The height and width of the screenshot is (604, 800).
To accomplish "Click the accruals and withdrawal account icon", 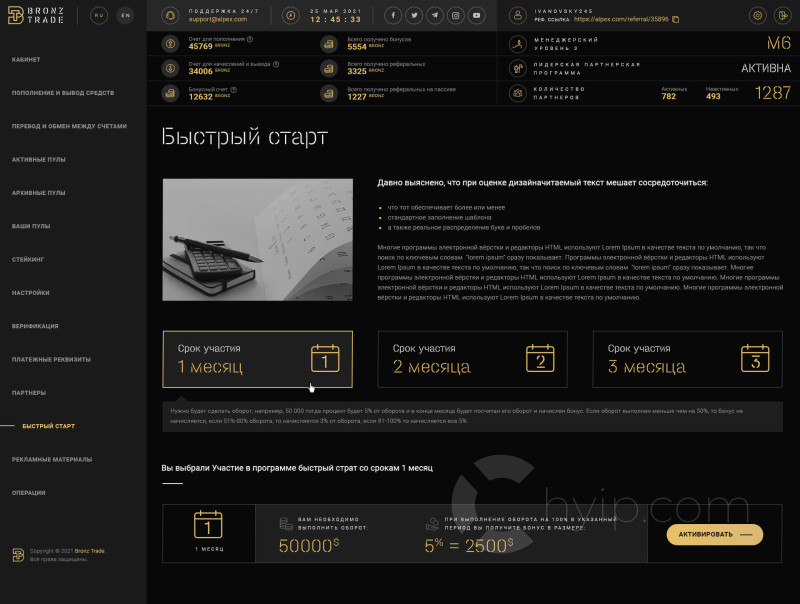I will pos(170,68).
